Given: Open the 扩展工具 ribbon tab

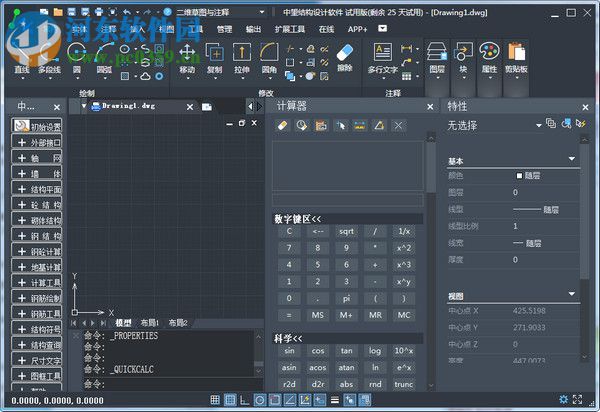Looking at the screenshot, I should click(x=290, y=29).
